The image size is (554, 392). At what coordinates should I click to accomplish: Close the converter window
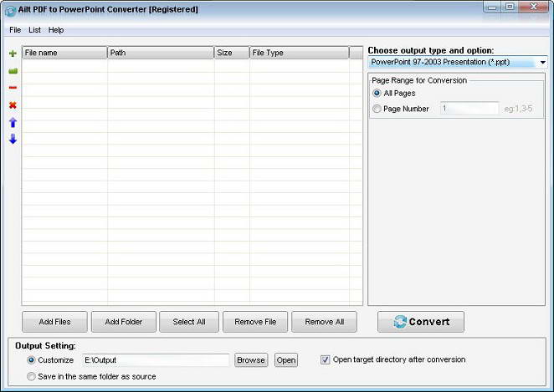coord(534,7)
